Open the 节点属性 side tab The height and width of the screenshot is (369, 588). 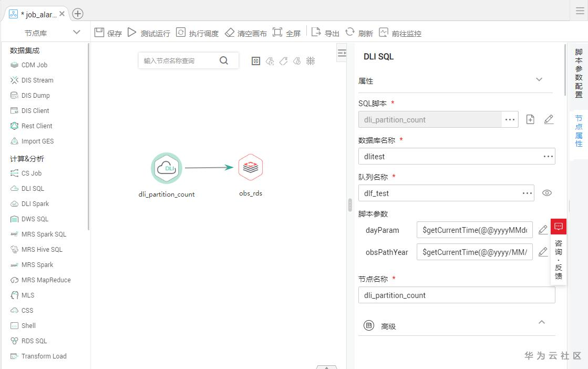579,131
